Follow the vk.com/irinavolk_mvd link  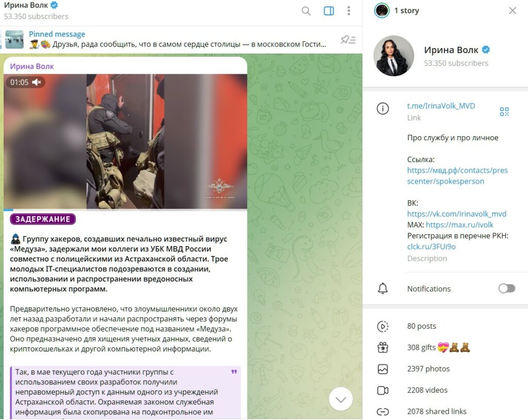click(x=457, y=214)
